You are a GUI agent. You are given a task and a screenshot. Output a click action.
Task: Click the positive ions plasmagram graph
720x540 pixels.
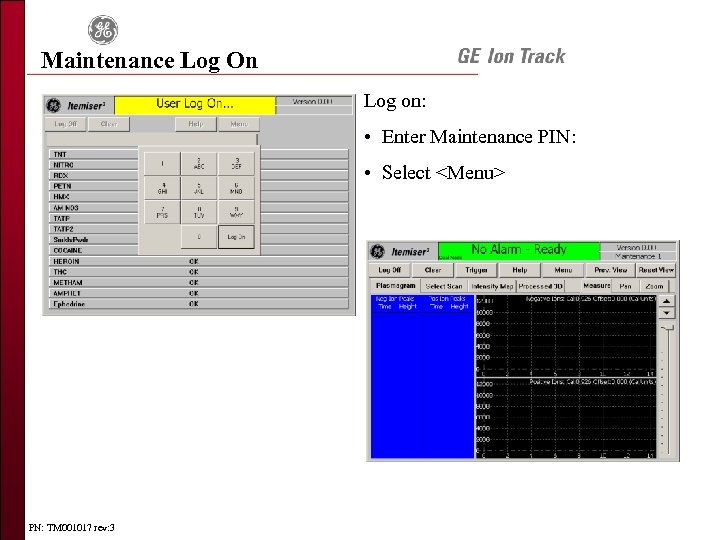(x=566, y=418)
